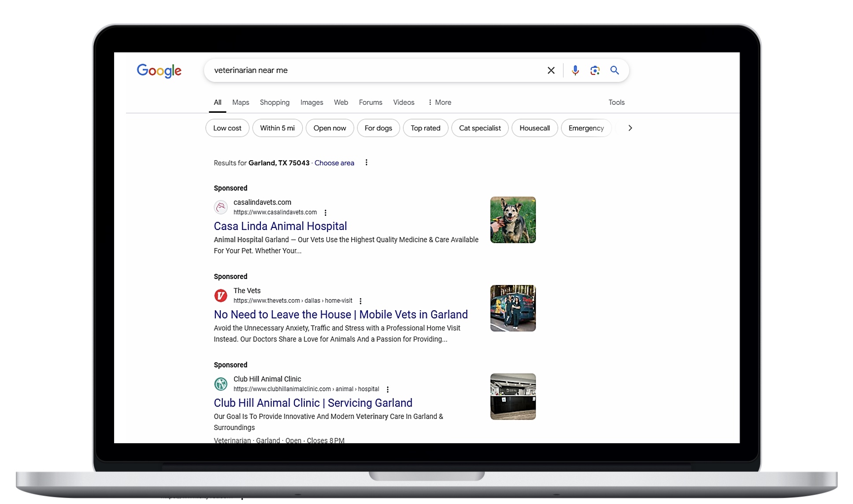The height and width of the screenshot is (504, 853).
Task: Click the casalindavets.com favicon
Action: [221, 207]
